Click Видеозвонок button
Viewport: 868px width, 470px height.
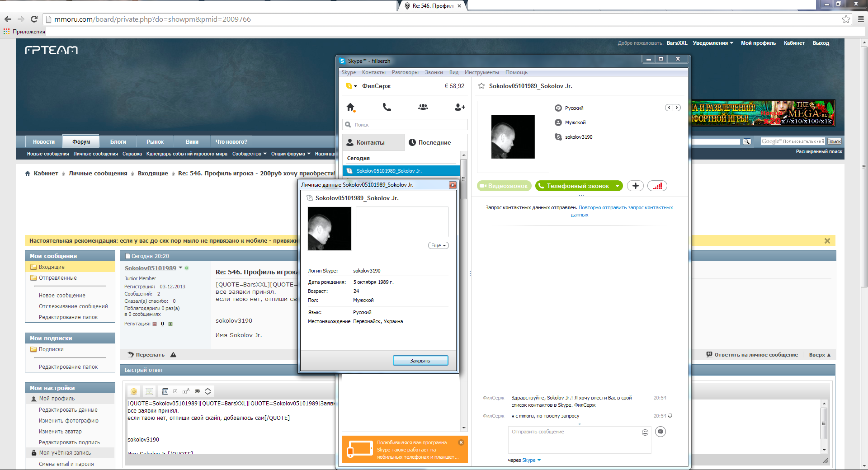[x=504, y=186]
